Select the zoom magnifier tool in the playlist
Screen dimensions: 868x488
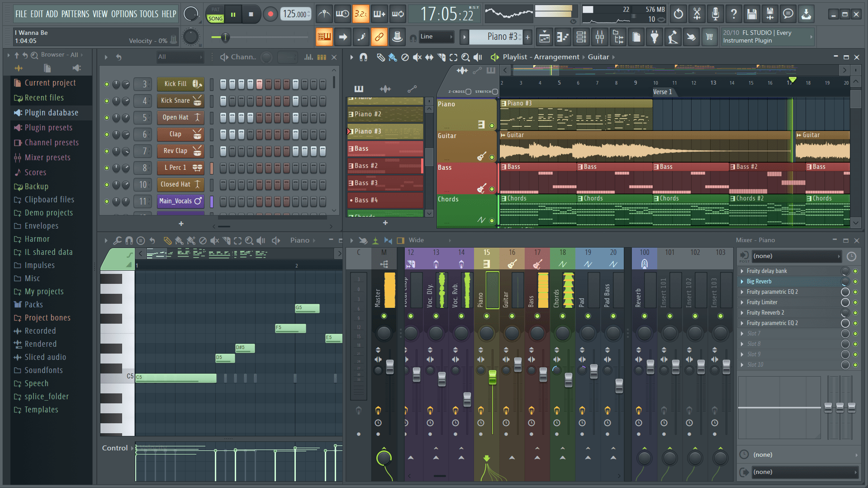pyautogui.click(x=466, y=57)
